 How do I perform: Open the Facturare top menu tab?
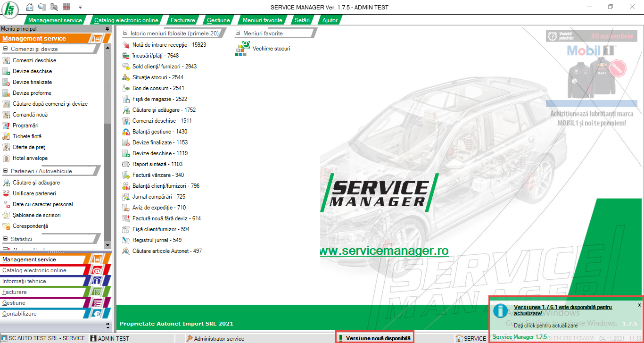pos(182,20)
